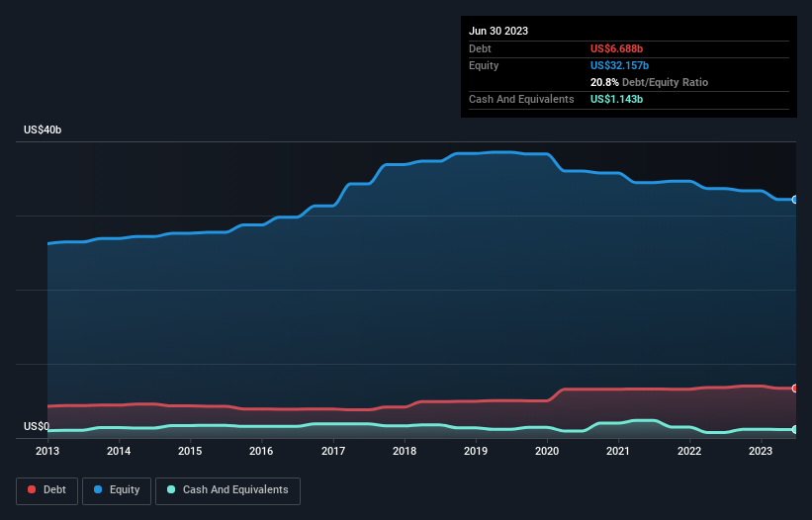Select the 2020 axis label
Viewport: 812px width, 520px height.
[x=547, y=451]
